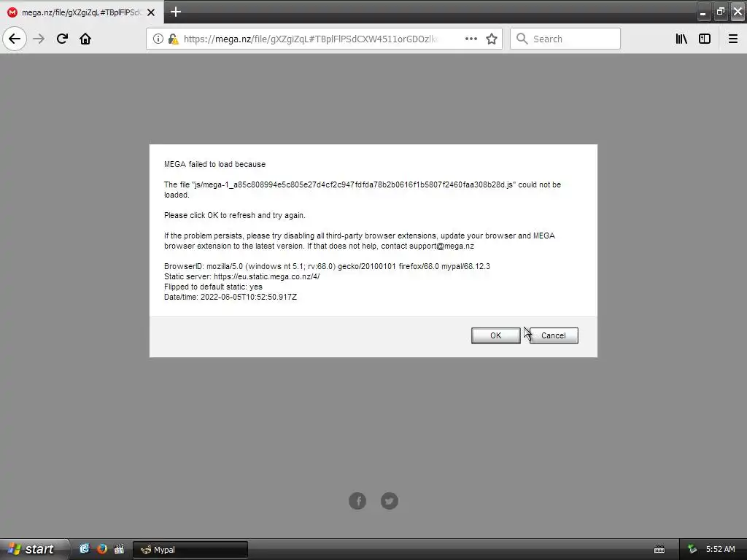Click the third quick launch icon
This screenshot has height=560, width=747.
click(x=119, y=549)
